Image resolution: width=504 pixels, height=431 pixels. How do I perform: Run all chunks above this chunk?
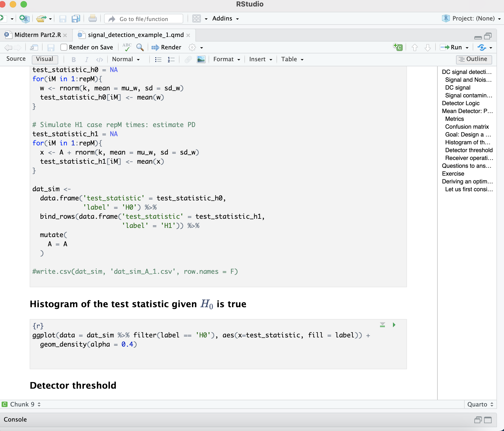[x=382, y=325]
